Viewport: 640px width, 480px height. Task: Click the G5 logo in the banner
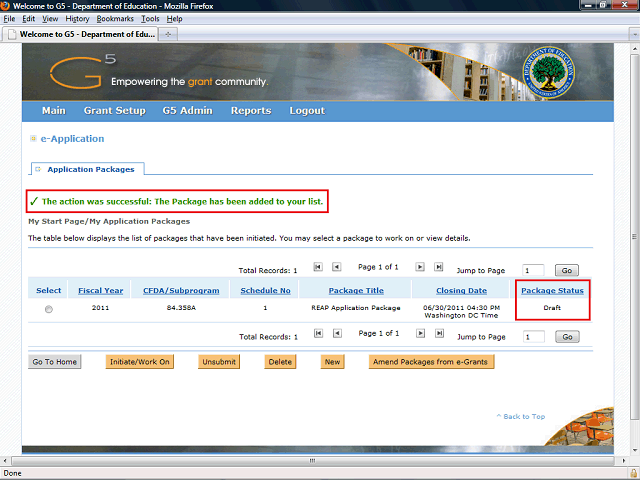[x=83, y=72]
